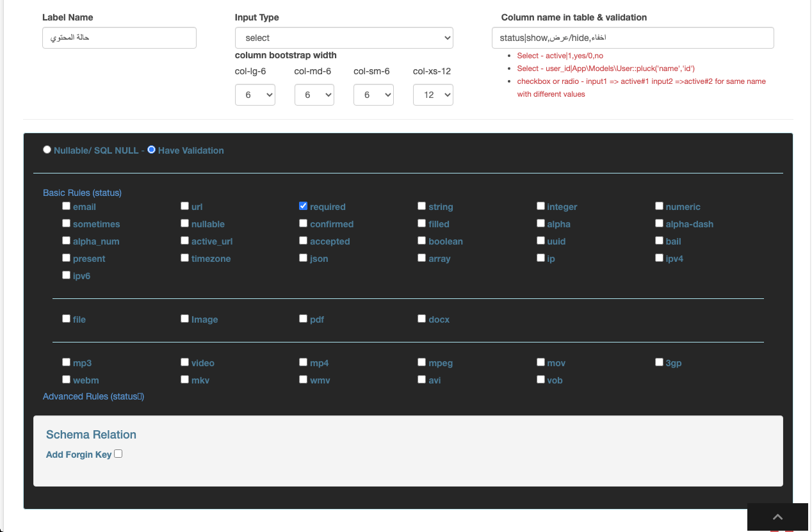
Task: Uncheck the required rule checkbox
Action: point(304,206)
